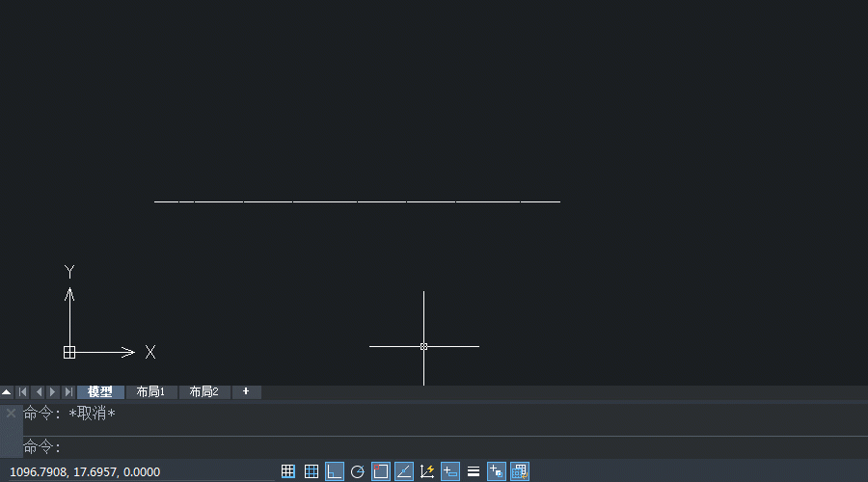Screen dimensions: 868x482
Task: Jump to the first layout tab arrow
Action: (x=22, y=392)
